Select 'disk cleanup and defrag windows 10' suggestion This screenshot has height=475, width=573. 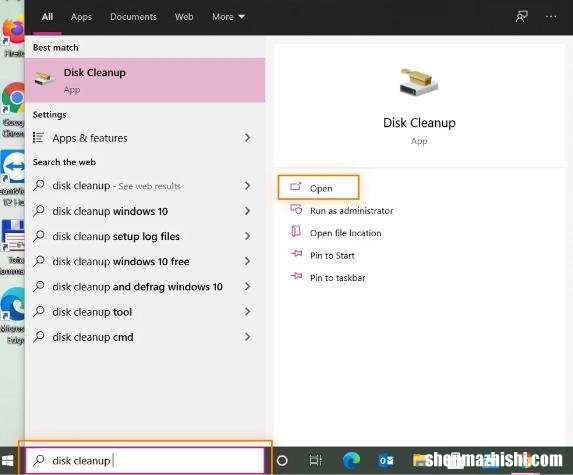point(145,286)
